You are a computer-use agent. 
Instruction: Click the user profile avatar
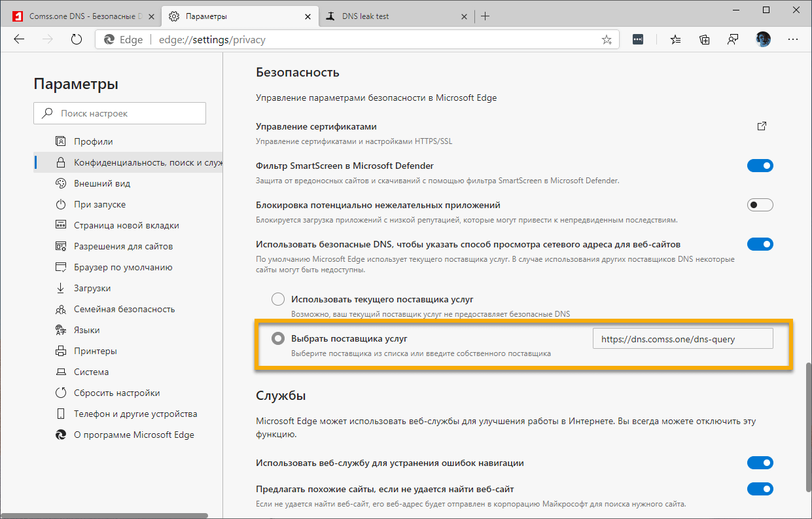(763, 39)
